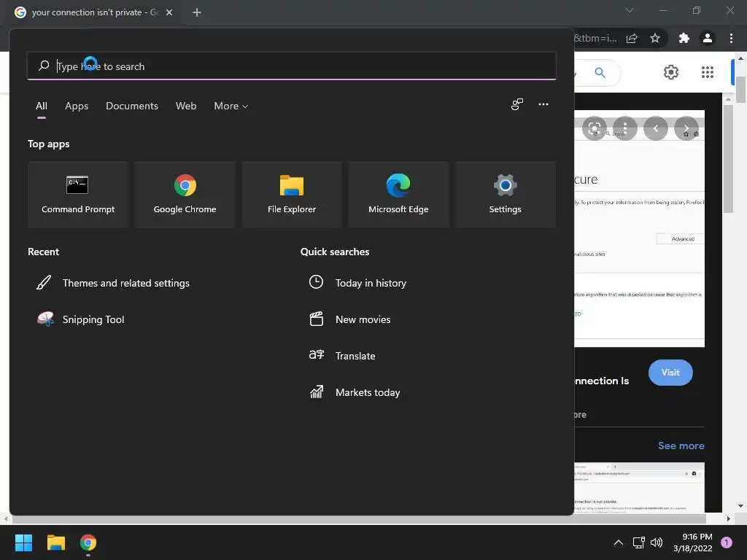Viewport: 747px width, 560px height.
Task: Click the Visit button in image panel
Action: click(x=670, y=373)
